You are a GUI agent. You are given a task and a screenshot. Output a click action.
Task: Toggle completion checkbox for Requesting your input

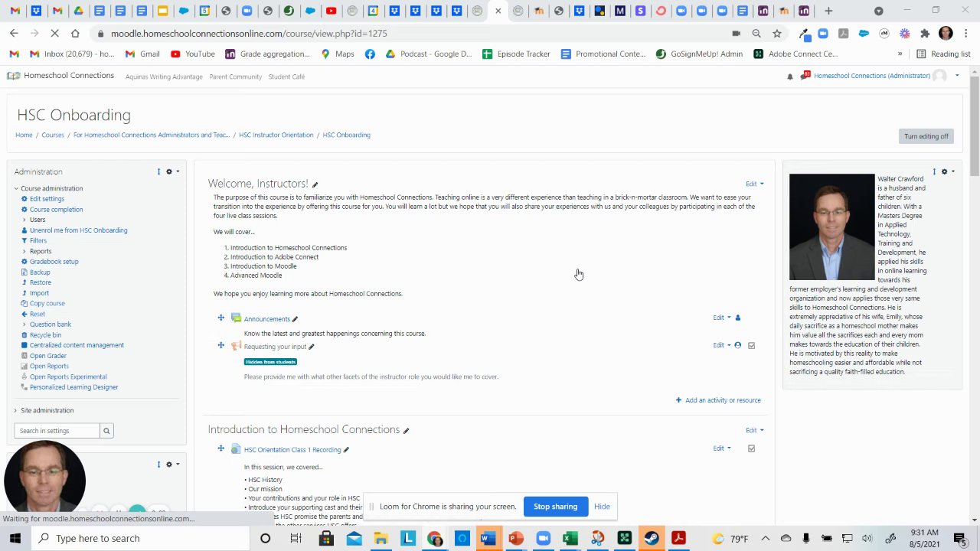pyautogui.click(x=751, y=346)
